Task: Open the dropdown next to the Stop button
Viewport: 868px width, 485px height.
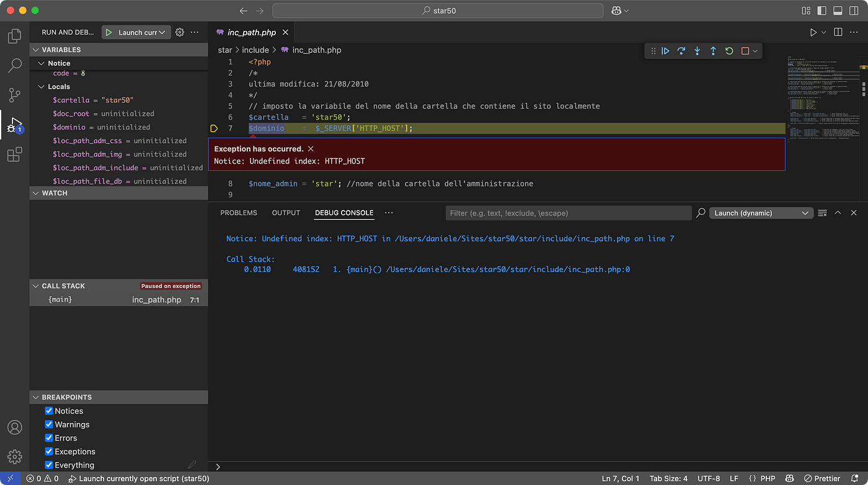Action: coord(755,51)
